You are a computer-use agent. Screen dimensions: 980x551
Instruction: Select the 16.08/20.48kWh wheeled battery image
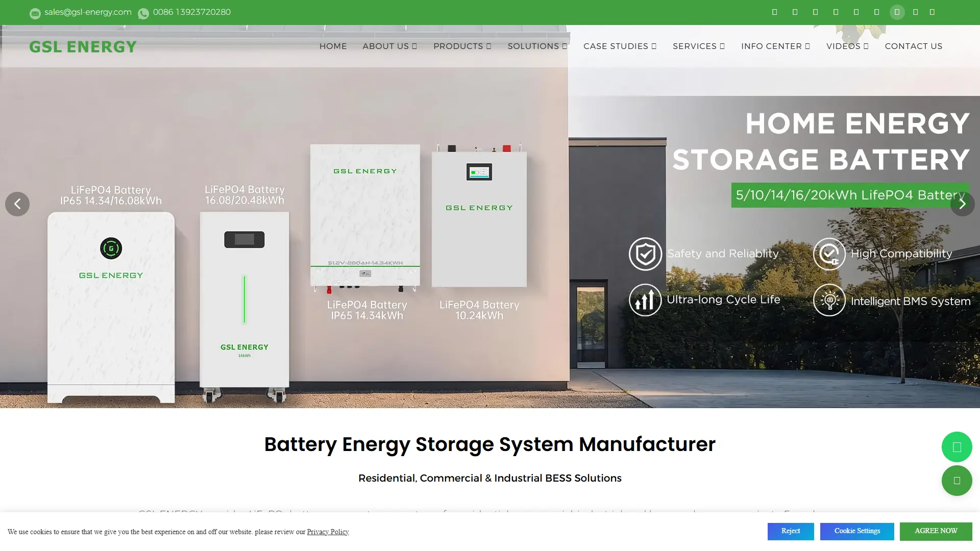click(244, 306)
